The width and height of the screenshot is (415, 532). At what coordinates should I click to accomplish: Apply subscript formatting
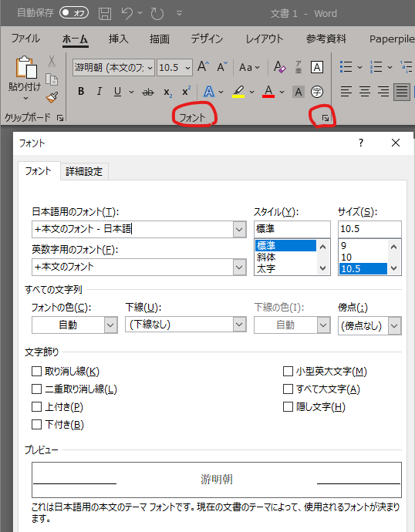point(167,93)
